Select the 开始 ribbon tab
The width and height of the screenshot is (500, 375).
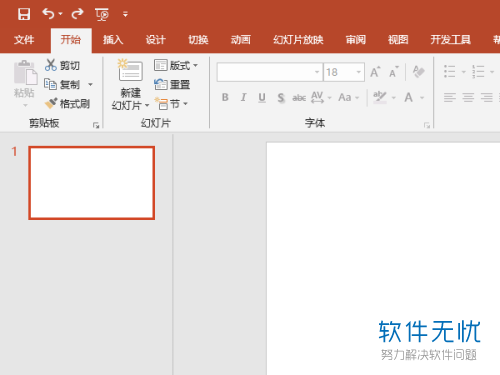[71, 40]
